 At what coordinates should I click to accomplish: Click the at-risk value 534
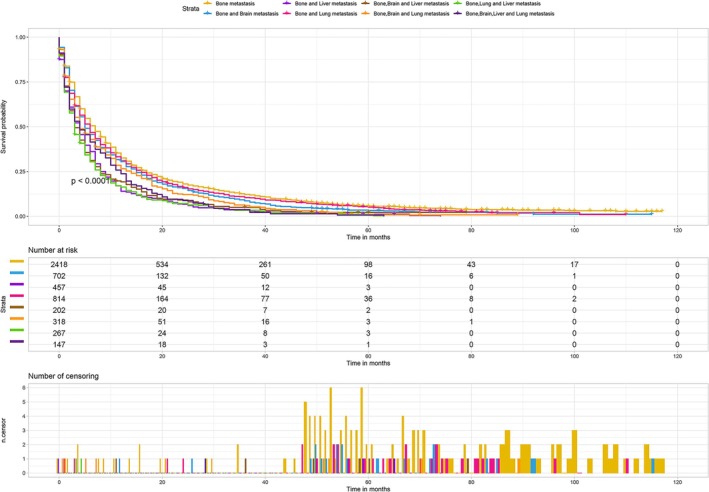pyautogui.click(x=162, y=264)
